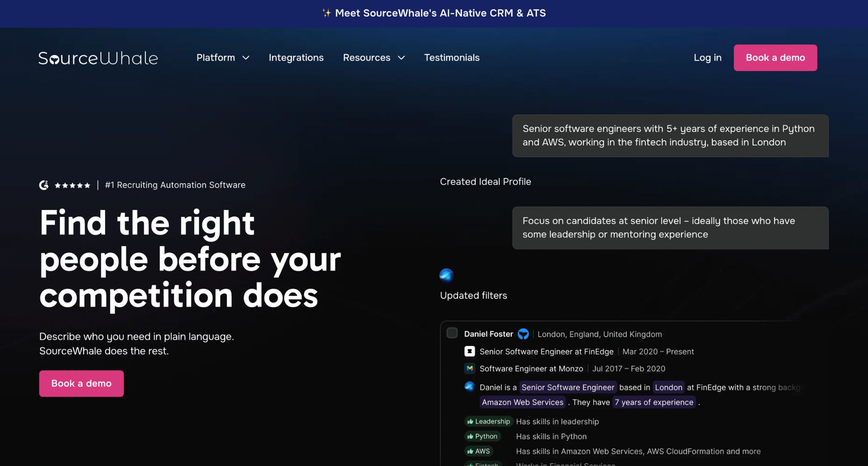Image resolution: width=868 pixels, height=466 pixels.
Task: Click the thumbs-up Python tag
Action: (x=482, y=436)
